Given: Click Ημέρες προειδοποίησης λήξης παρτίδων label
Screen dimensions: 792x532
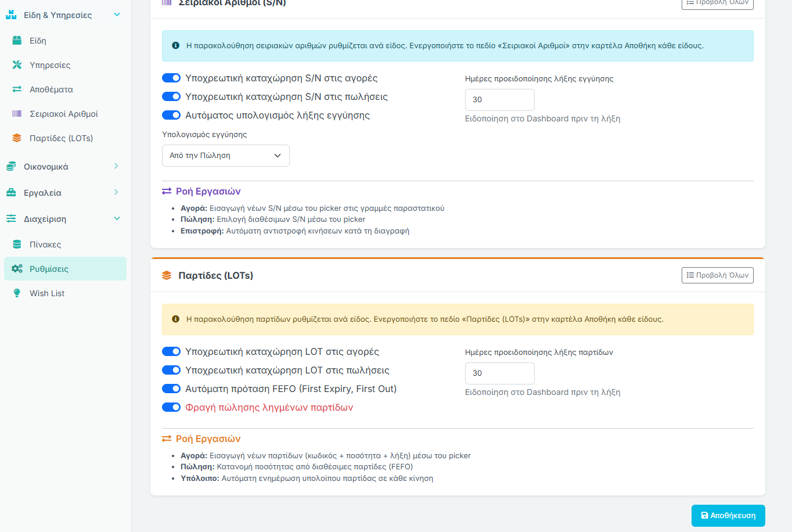Looking at the screenshot, I should point(539,352).
